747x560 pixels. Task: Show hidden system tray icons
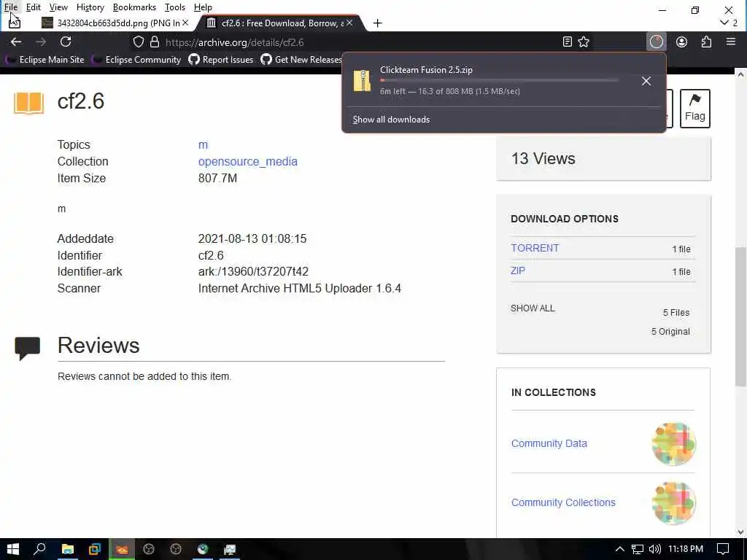pyautogui.click(x=619, y=549)
